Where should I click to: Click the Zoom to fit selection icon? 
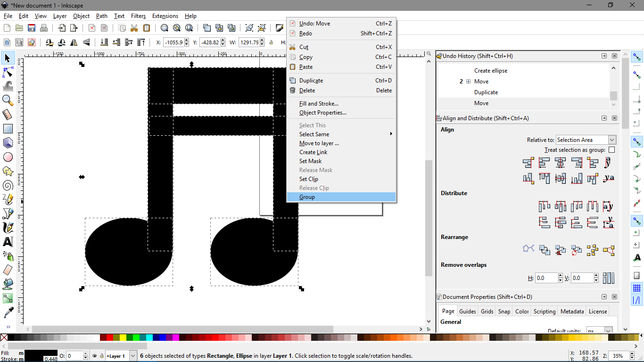[x=165, y=28]
